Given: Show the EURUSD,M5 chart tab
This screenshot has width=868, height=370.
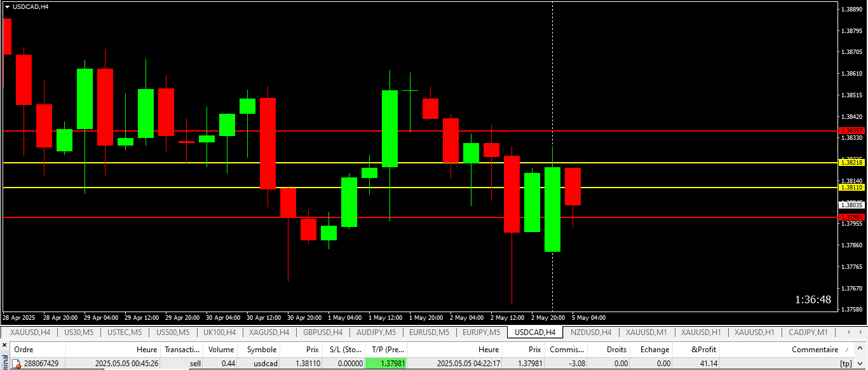Looking at the screenshot, I should [x=429, y=332].
